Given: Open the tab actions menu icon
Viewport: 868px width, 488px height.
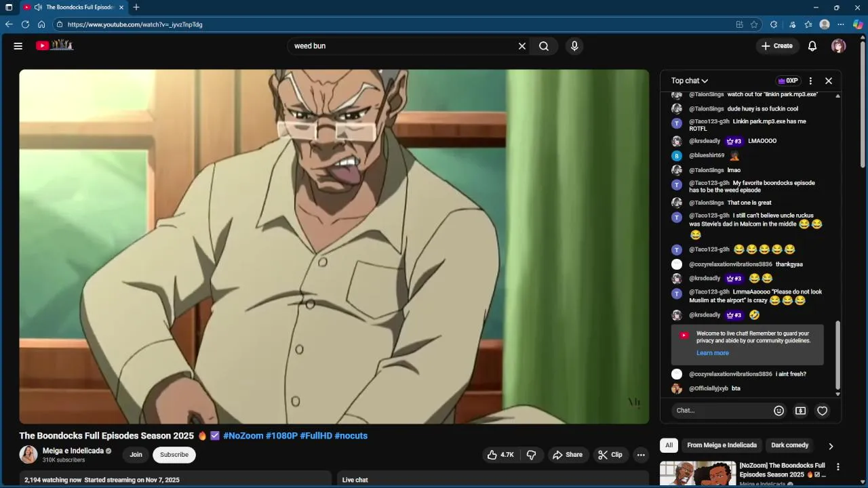Looking at the screenshot, I should pos(9,7).
